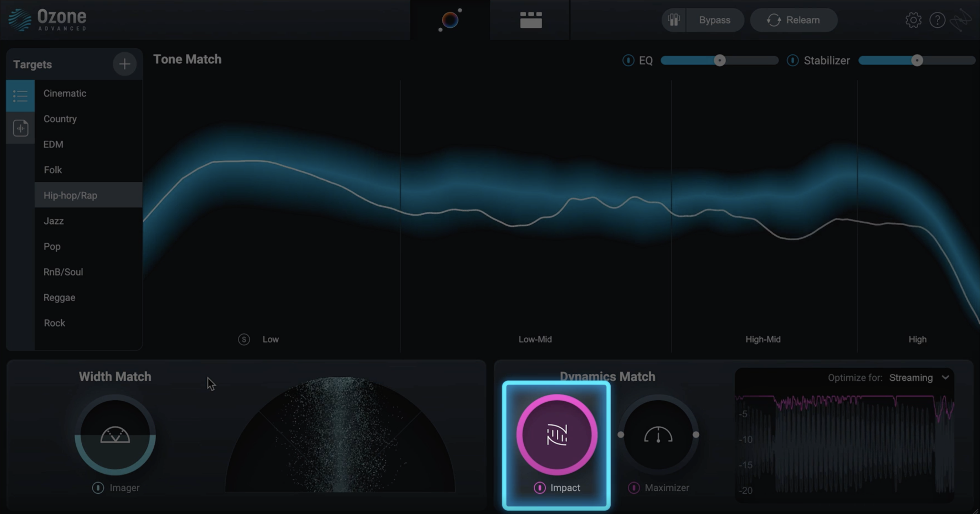Switch to custom reference file targets

tap(20, 128)
